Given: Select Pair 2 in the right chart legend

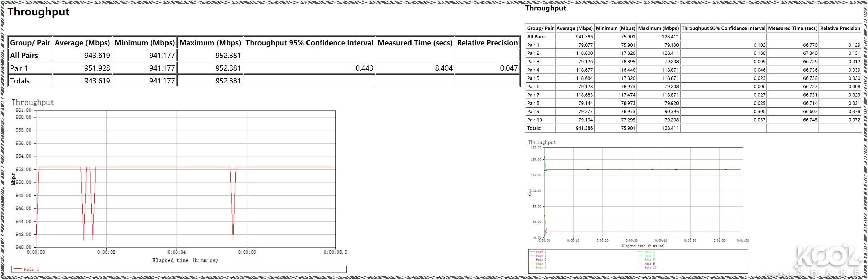Looking at the screenshot, I should click(x=649, y=252).
